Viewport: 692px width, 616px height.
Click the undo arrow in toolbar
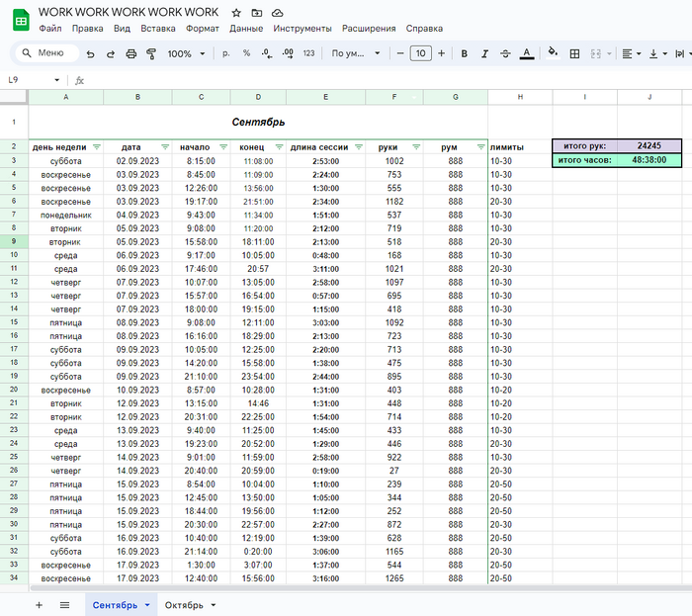91,53
